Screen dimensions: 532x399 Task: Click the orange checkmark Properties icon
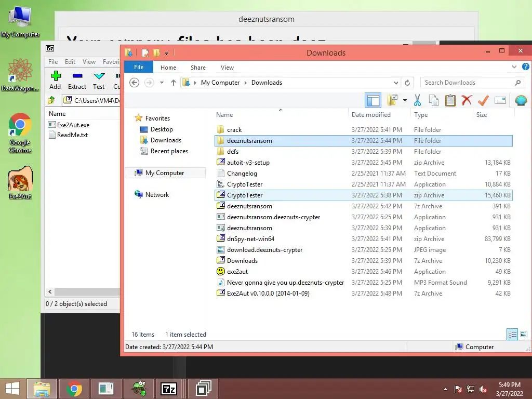click(483, 100)
